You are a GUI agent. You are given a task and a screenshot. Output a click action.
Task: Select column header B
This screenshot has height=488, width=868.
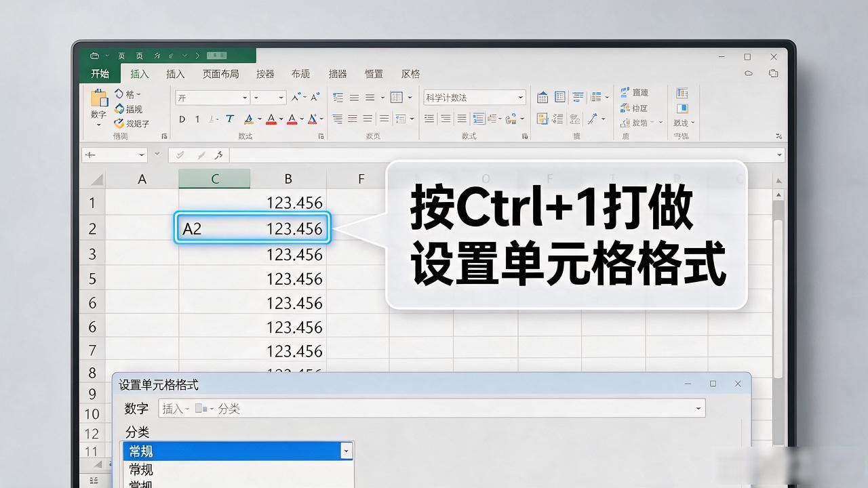288,179
